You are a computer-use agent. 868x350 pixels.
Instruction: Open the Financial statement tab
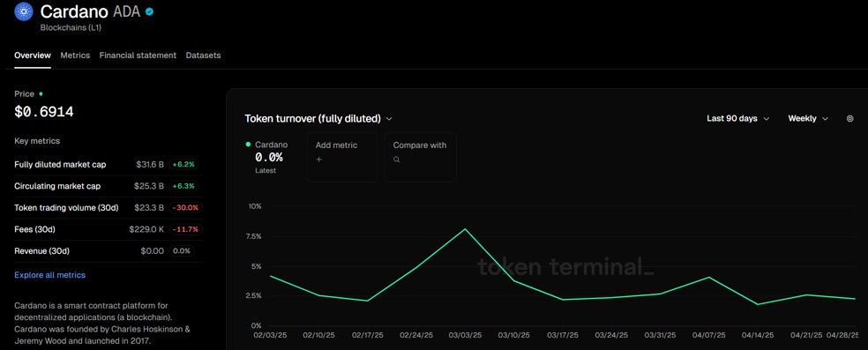click(138, 56)
